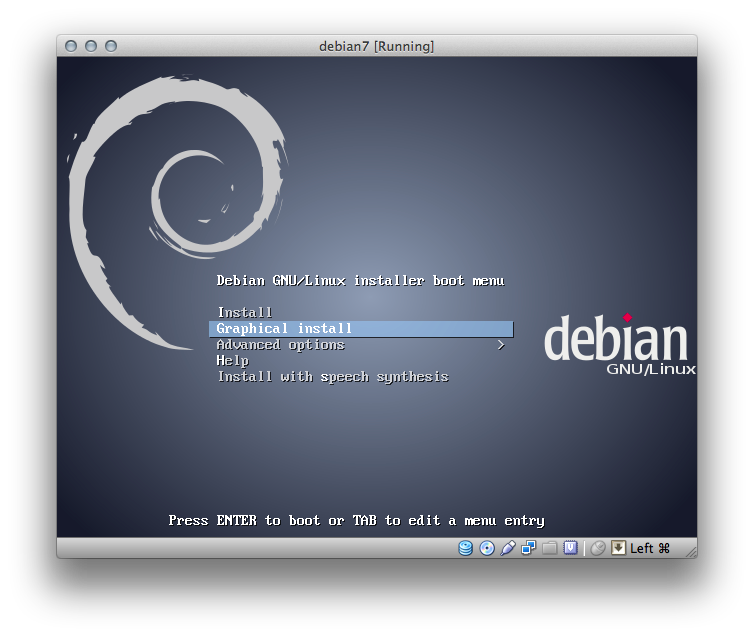The height and width of the screenshot is (637, 754).
Task: Expand Advanced options via the chevron arrow
Action: coord(501,345)
